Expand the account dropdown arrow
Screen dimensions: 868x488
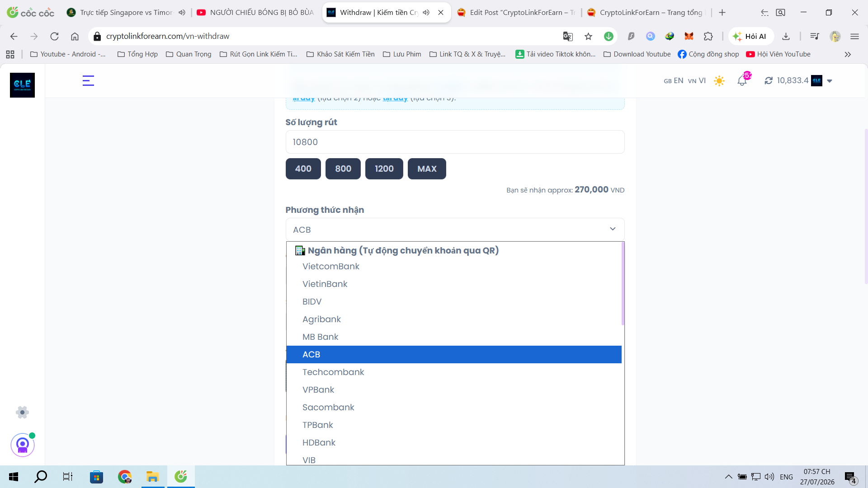830,81
